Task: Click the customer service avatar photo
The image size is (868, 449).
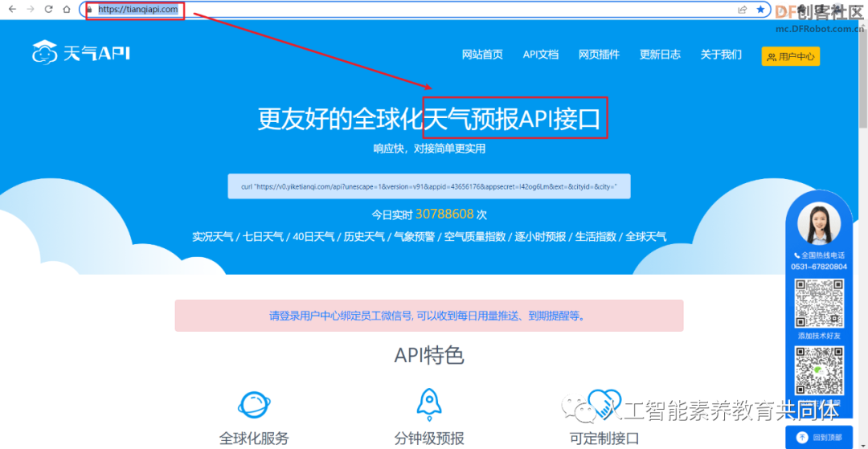Action: point(819,224)
